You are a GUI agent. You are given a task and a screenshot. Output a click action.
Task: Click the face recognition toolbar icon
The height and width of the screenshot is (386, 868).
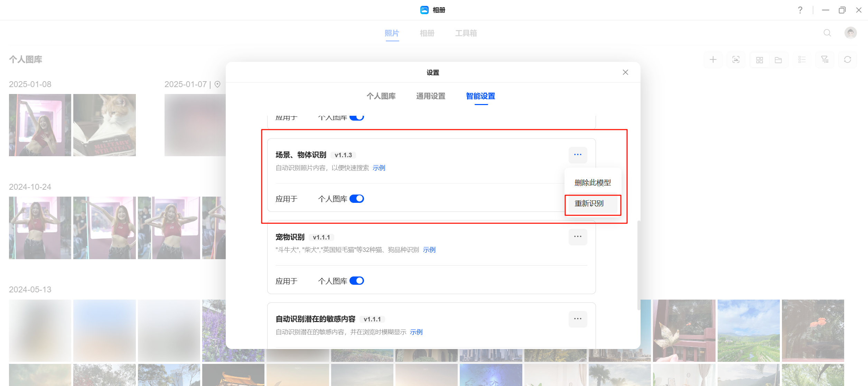tap(736, 60)
